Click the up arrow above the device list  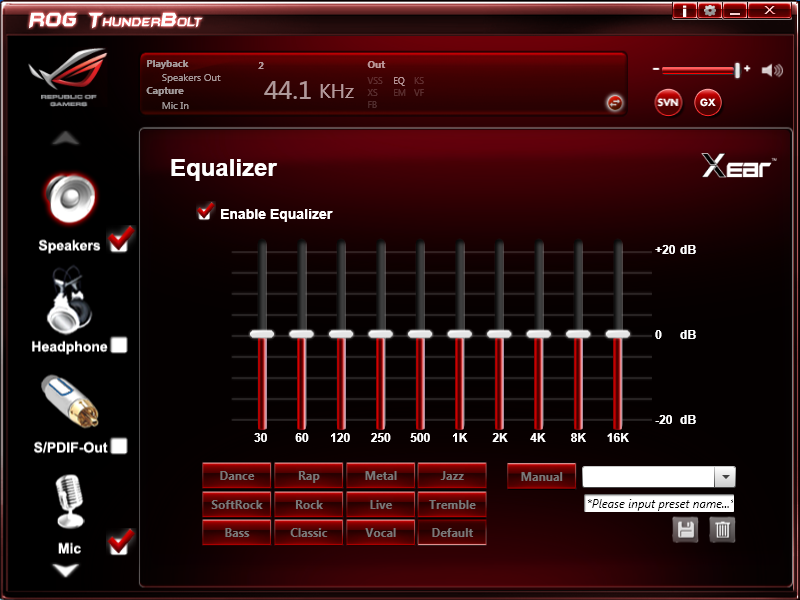[66, 138]
